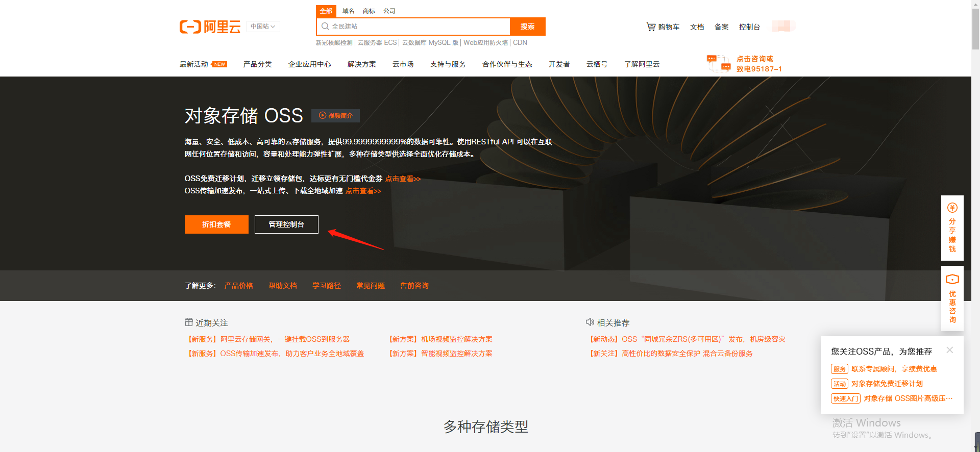Open the 产品分类 menu
Screen dimensions: 980x452
pos(258,64)
